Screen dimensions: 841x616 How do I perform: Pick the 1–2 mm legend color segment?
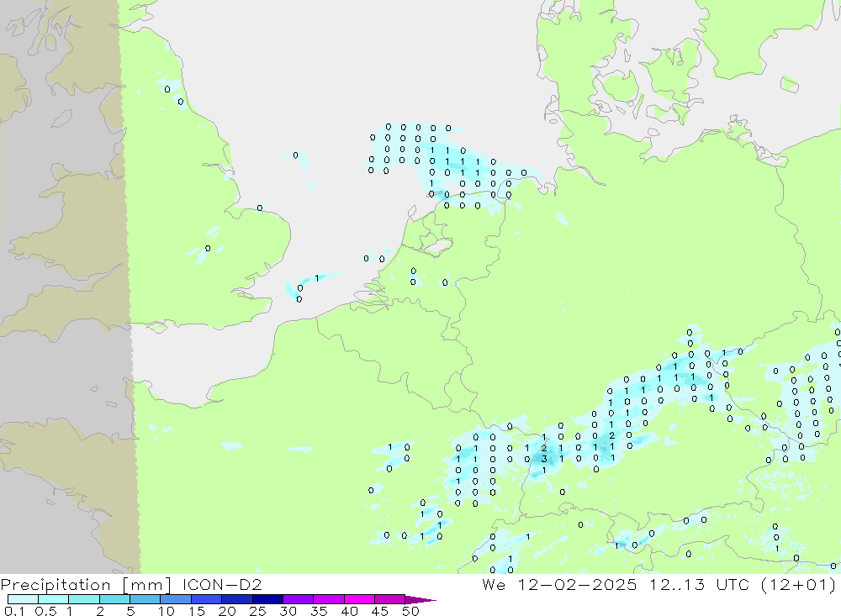[83, 599]
